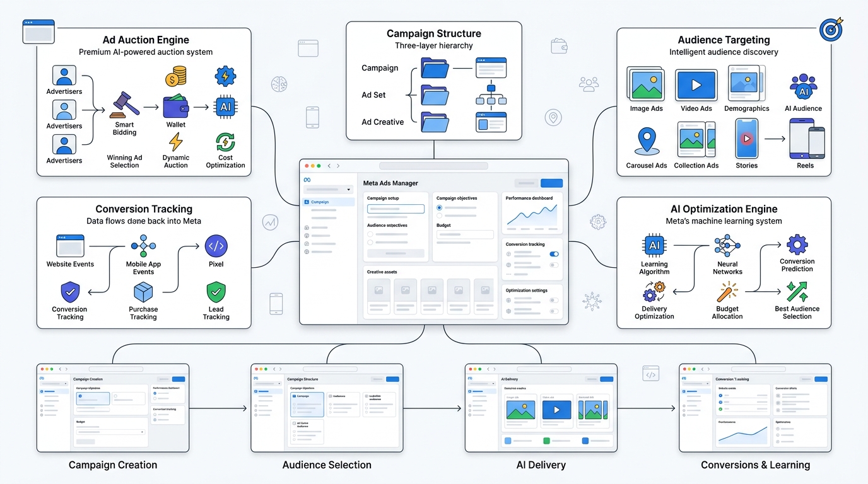This screenshot has width=868, height=484.
Task: Choose the Campaign card in Campaign Structure window
Action: tap(307, 404)
